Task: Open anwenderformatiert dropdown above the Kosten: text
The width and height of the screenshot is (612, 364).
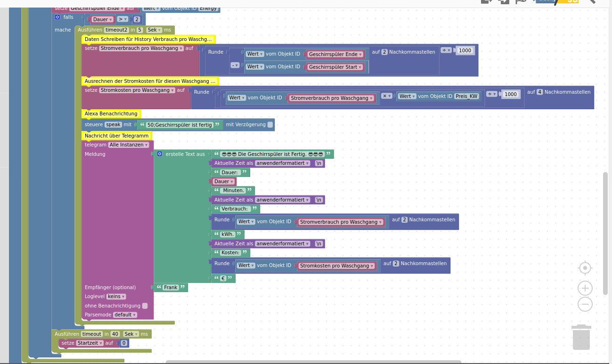Action: point(283,243)
